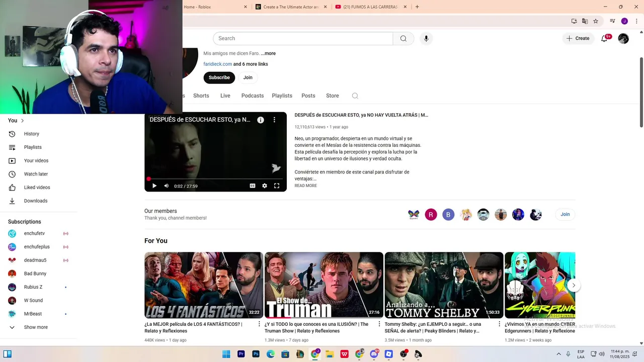Switch to the Live tab
The width and height of the screenshot is (644, 362).
tap(225, 96)
